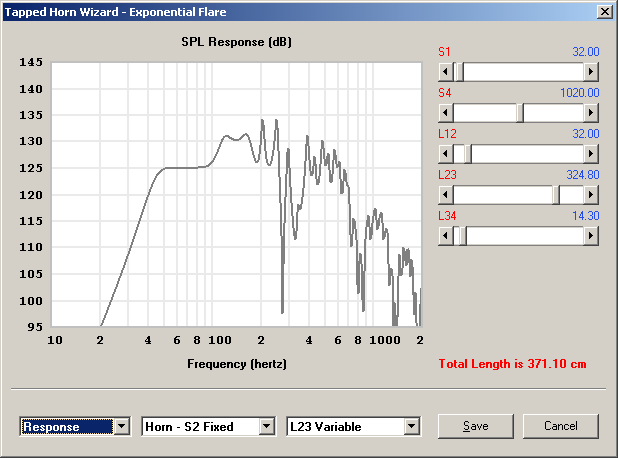The image size is (618, 458).
Task: Click the S4 value 1020.00
Action: point(580,93)
